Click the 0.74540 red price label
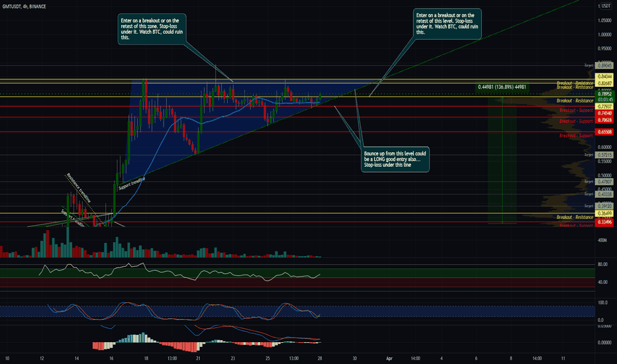This screenshot has height=364, width=617. coord(605,113)
